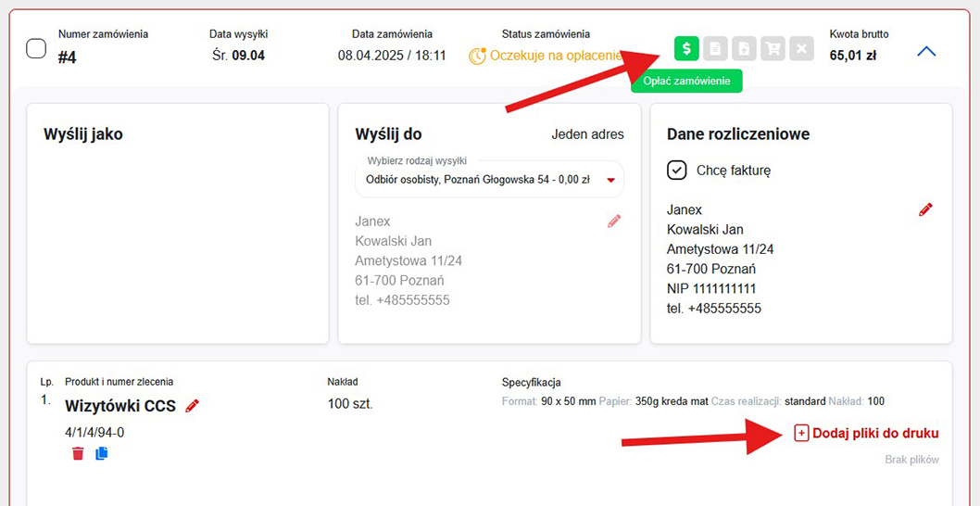Image resolution: width=980 pixels, height=506 pixels.
Task: Click the grey X cancel order icon
Action: (x=801, y=48)
